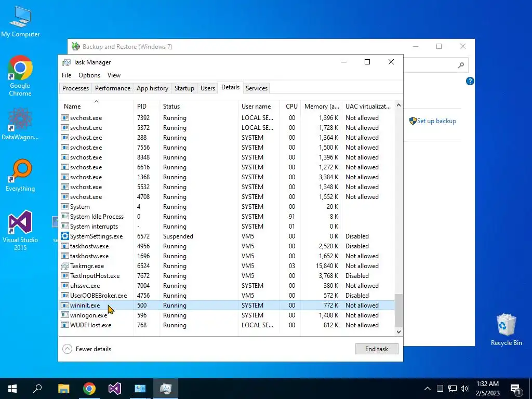
Task: Open the Options menu
Action: coord(89,75)
